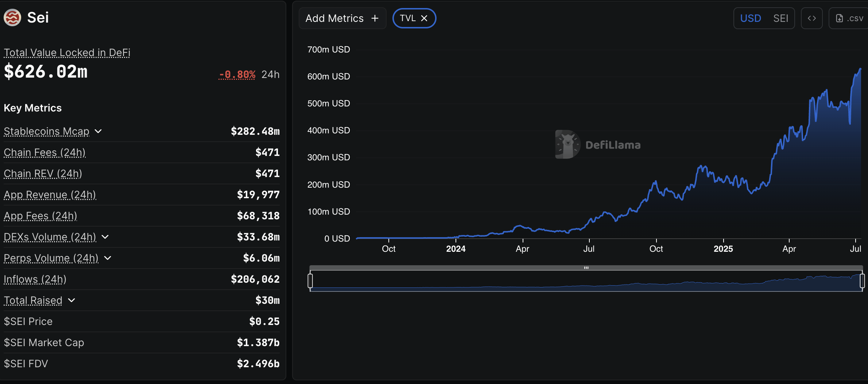Switch the chart currency to SEI
The image size is (868, 384).
point(781,18)
